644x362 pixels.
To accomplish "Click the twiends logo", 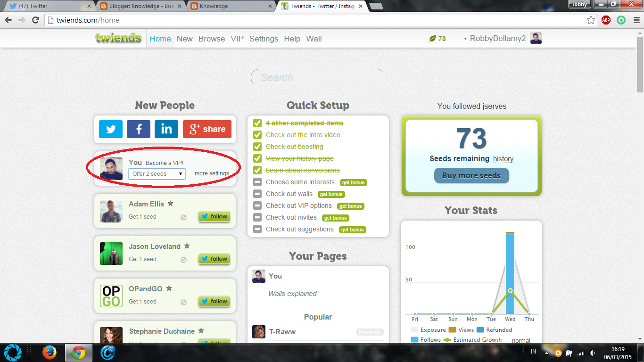I will coord(118,38).
